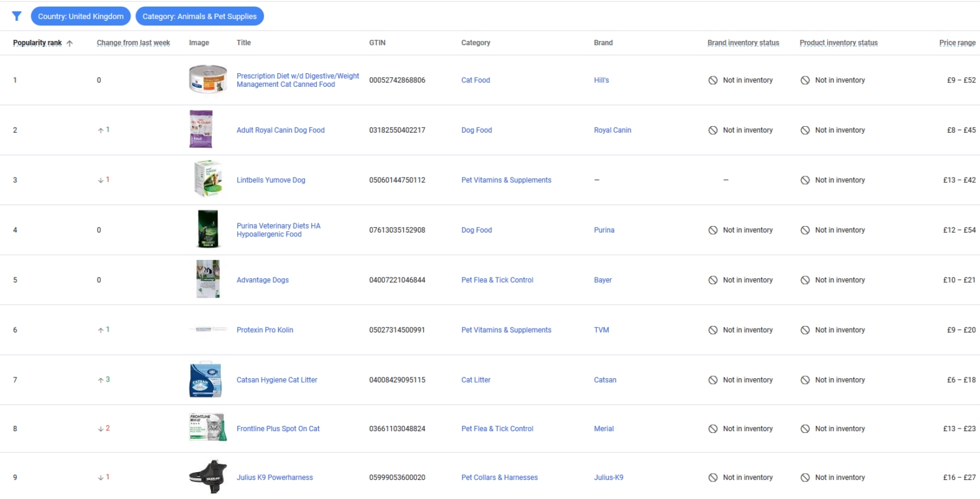Open the Pet Vitamins & Supplements link for Protexin
Viewport: 980px width, 499px height.
[506, 330]
